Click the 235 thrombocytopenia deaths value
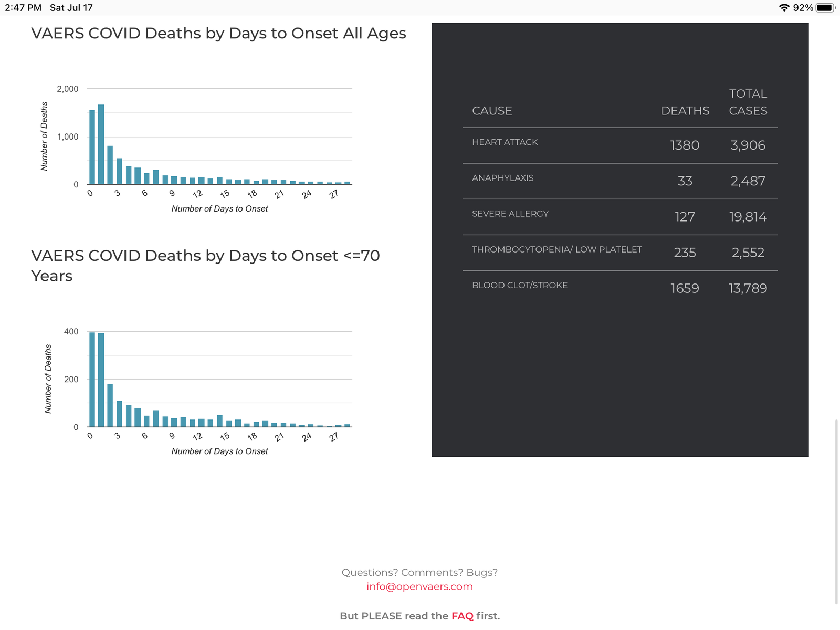 pyautogui.click(x=685, y=253)
